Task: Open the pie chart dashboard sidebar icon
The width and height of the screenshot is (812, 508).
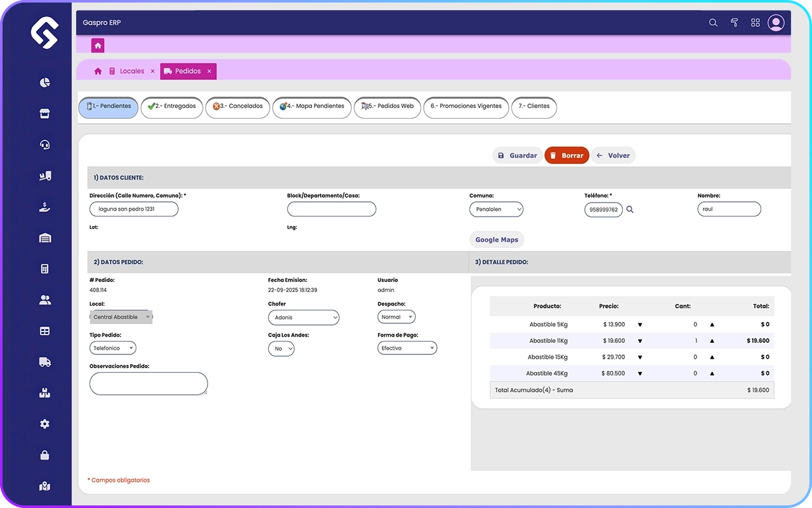Action: pos(44,83)
